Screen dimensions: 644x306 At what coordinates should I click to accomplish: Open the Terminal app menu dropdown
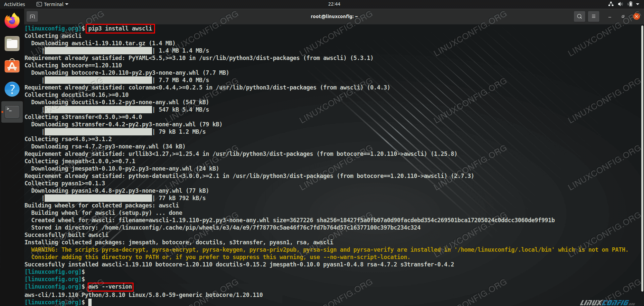point(52,4)
